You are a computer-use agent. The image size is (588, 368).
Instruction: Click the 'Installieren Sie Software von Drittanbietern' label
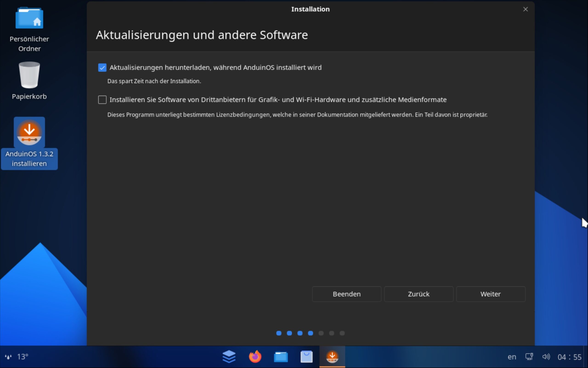278,100
